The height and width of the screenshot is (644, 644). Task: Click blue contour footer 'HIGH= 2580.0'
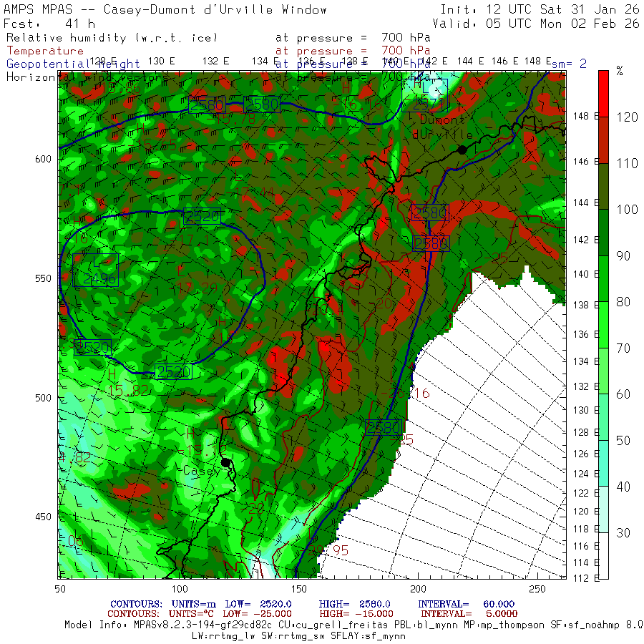354,604
